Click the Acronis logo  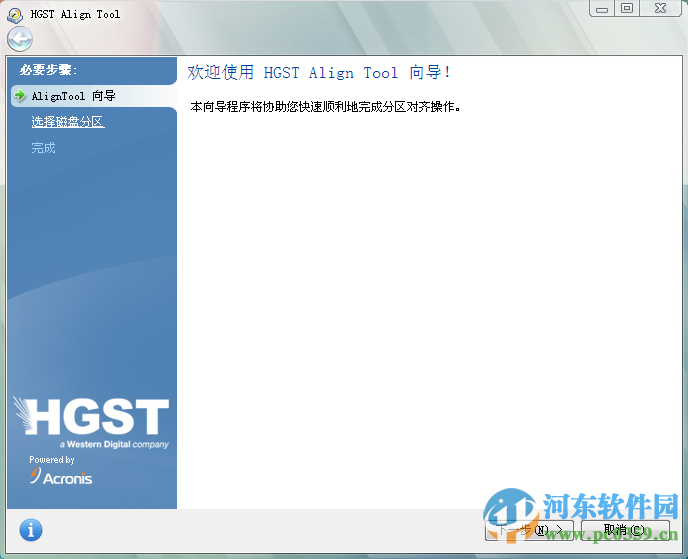(61, 477)
